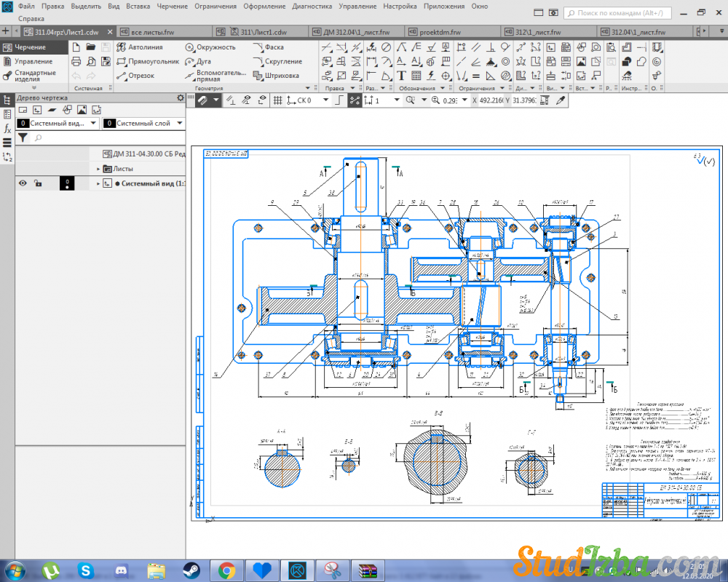Open the СК 0 coordinate system dropdown
The height and width of the screenshot is (582, 728).
click(x=325, y=100)
